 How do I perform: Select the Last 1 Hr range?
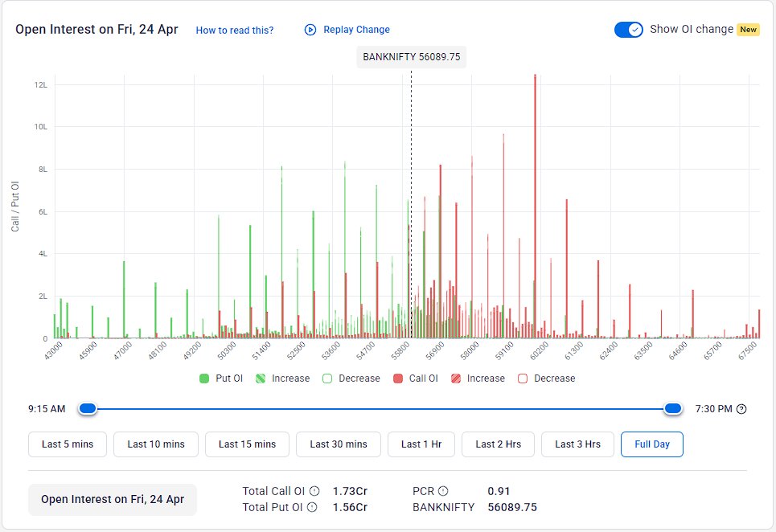[x=421, y=444]
